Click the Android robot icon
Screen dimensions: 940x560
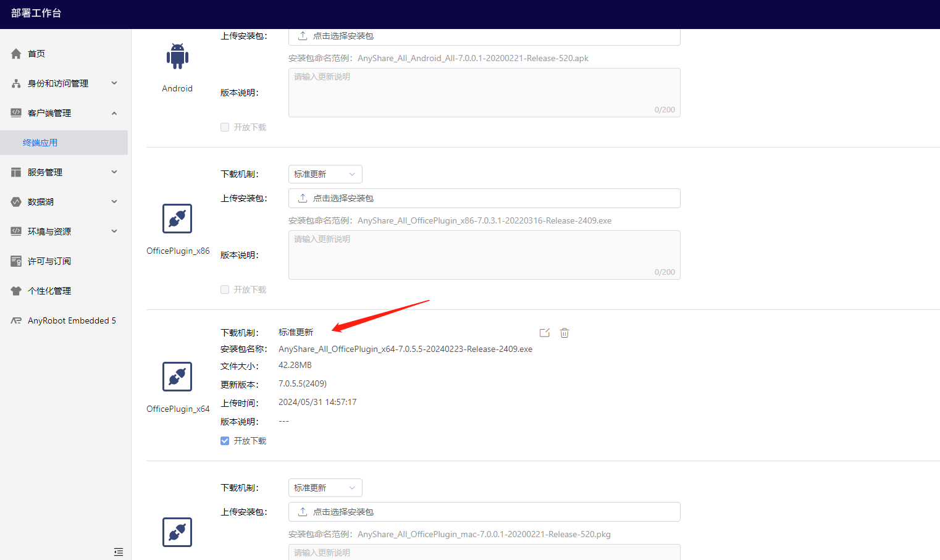[x=177, y=56]
